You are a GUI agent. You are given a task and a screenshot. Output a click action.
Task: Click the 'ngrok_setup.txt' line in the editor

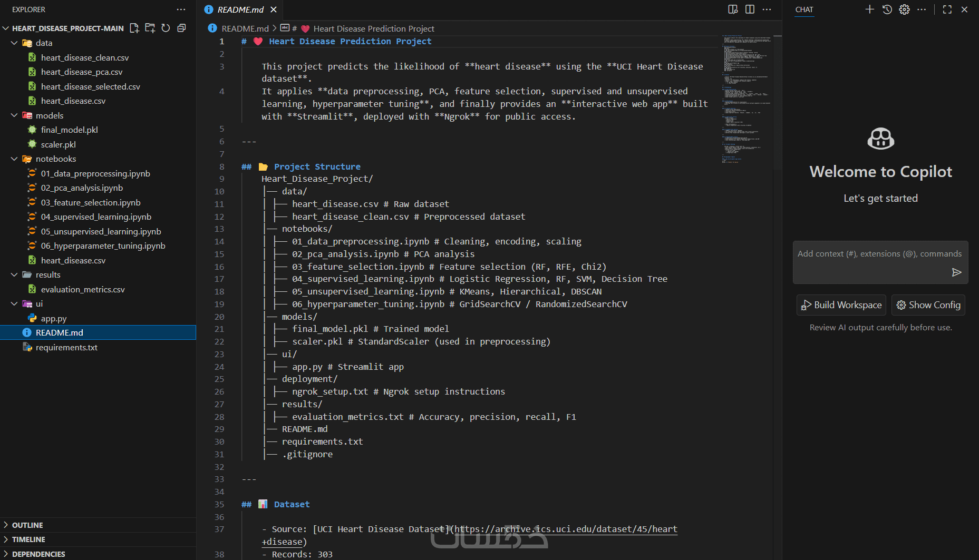398,391
